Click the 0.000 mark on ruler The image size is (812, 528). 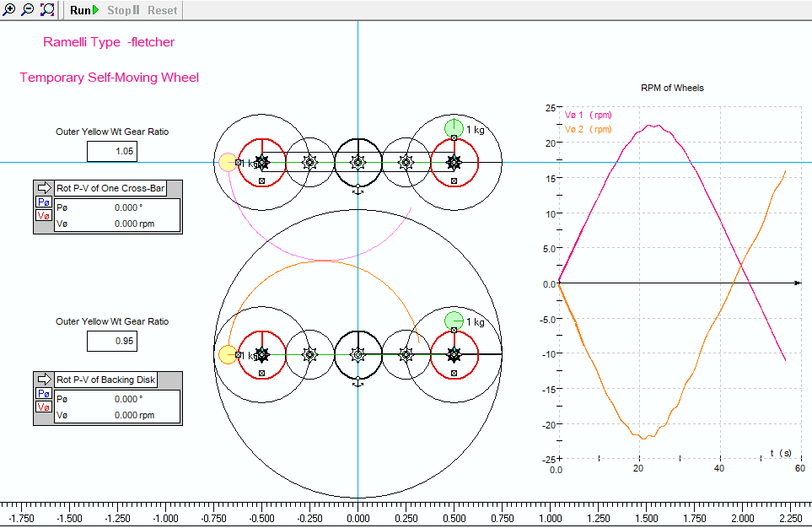pos(358,518)
